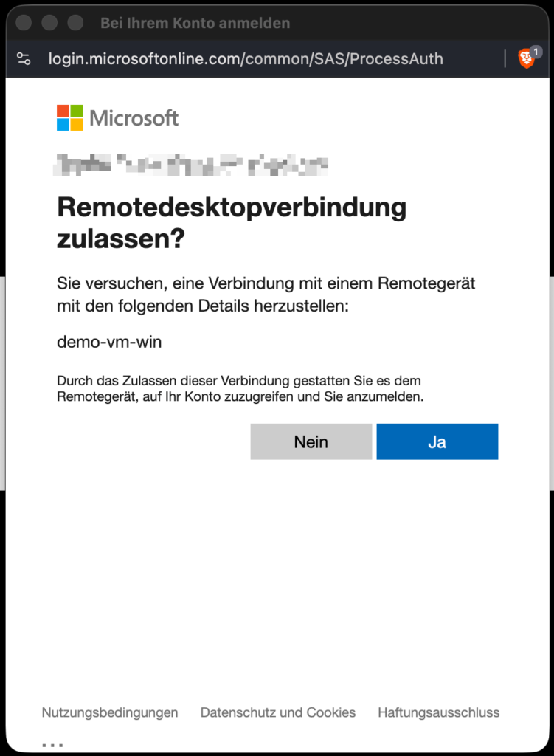Allow the remote connection with Ja
This screenshot has width=554, height=756.
pos(437,441)
